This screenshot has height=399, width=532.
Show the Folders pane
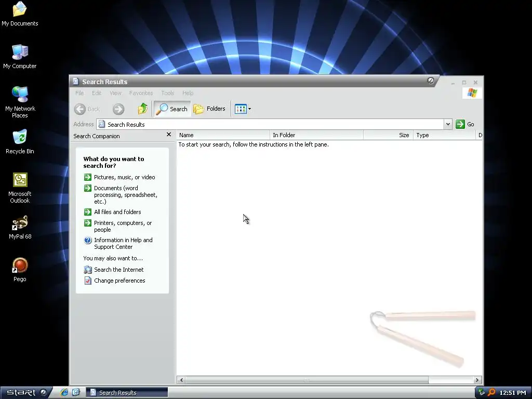click(x=209, y=109)
